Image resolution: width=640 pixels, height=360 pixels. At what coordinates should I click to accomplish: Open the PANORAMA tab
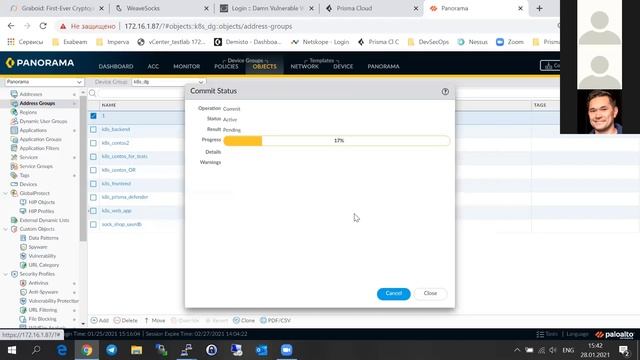point(383,66)
